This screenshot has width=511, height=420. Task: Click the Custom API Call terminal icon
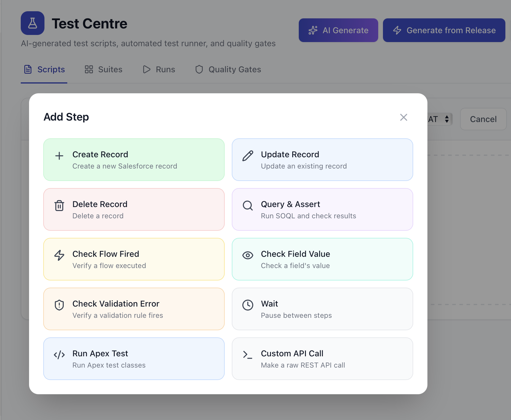[248, 355]
